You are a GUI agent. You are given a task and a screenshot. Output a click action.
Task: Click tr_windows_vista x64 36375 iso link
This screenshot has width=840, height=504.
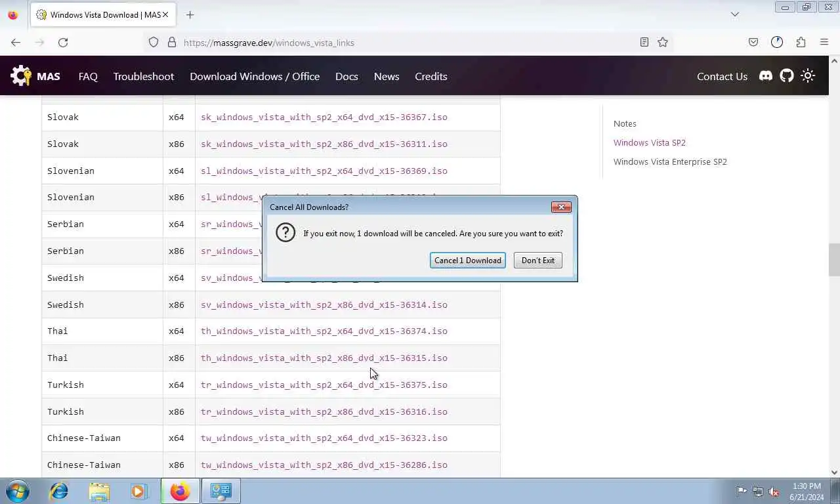(x=324, y=385)
